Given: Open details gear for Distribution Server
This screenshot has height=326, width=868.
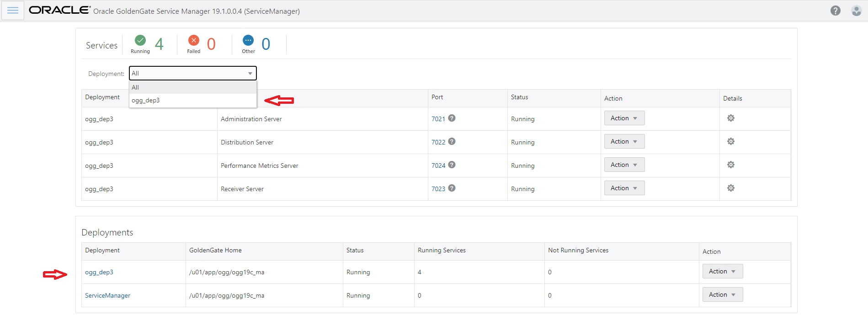Looking at the screenshot, I should click(x=731, y=141).
